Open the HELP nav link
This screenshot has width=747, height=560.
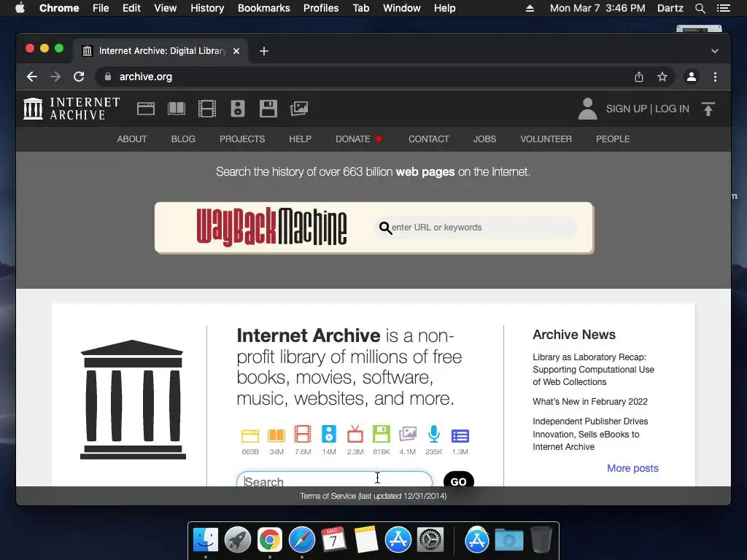300,139
